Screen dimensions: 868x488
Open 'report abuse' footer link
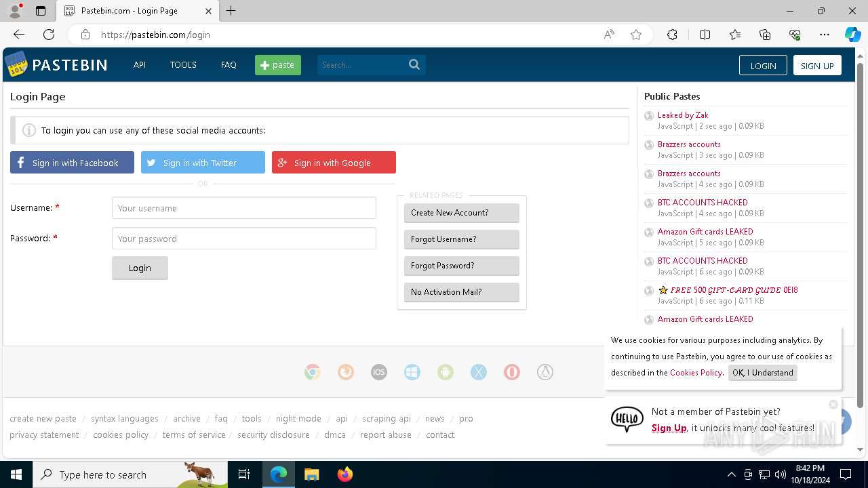[386, 435]
